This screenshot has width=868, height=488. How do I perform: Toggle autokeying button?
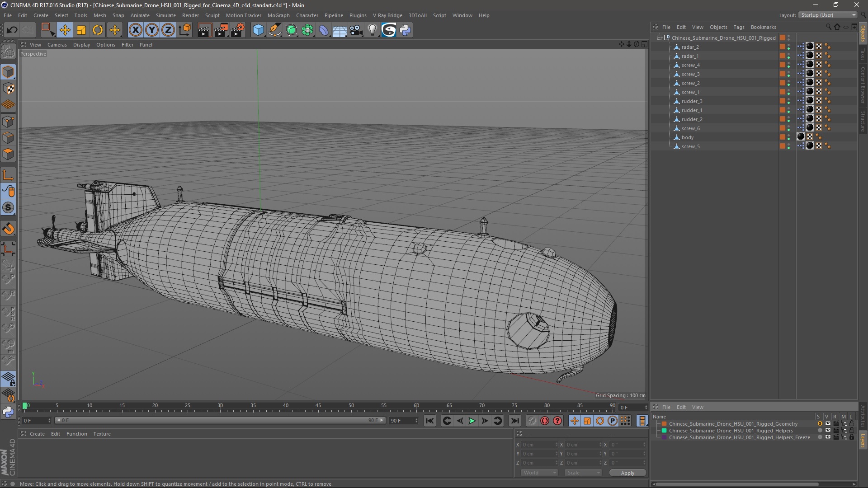tap(545, 421)
